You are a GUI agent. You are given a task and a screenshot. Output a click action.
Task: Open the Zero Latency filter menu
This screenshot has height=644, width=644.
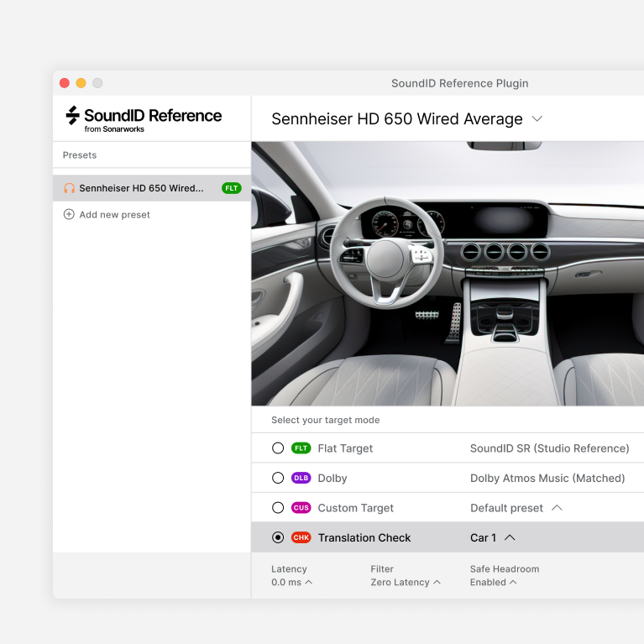(x=406, y=582)
